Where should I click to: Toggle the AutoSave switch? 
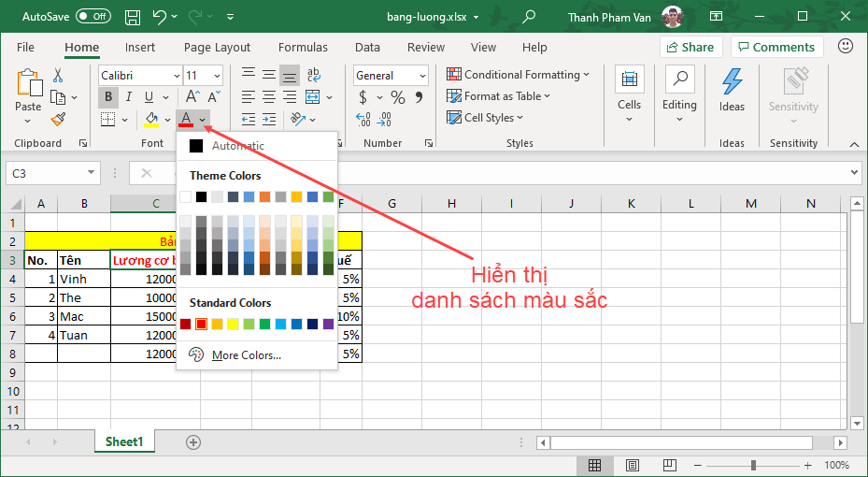pyautogui.click(x=93, y=17)
